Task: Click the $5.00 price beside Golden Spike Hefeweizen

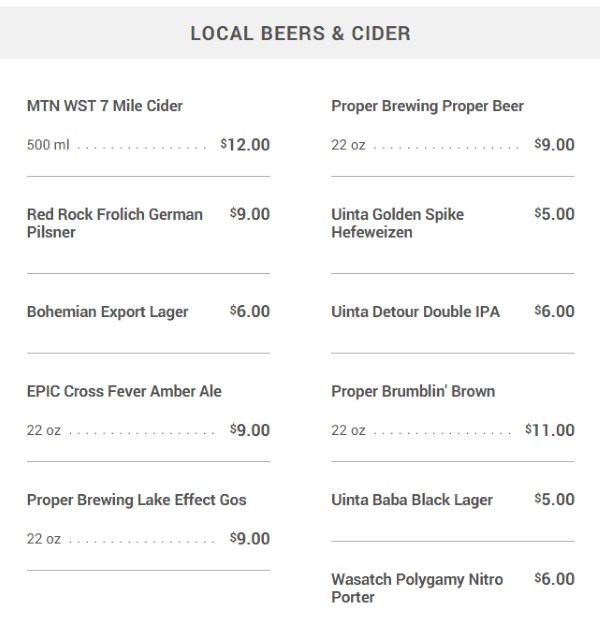Action: coord(555,214)
